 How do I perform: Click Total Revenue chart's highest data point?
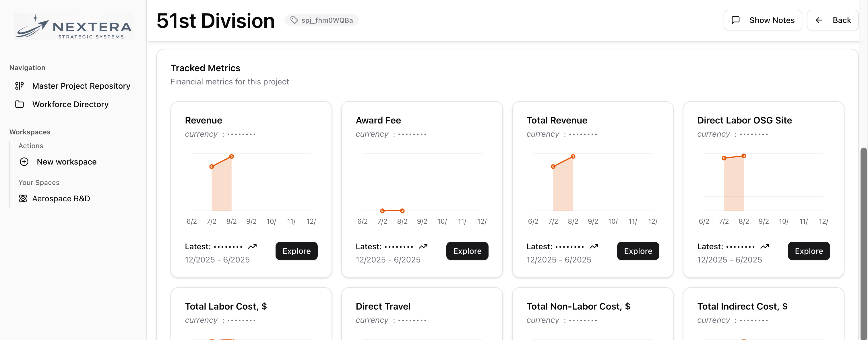pos(573,156)
